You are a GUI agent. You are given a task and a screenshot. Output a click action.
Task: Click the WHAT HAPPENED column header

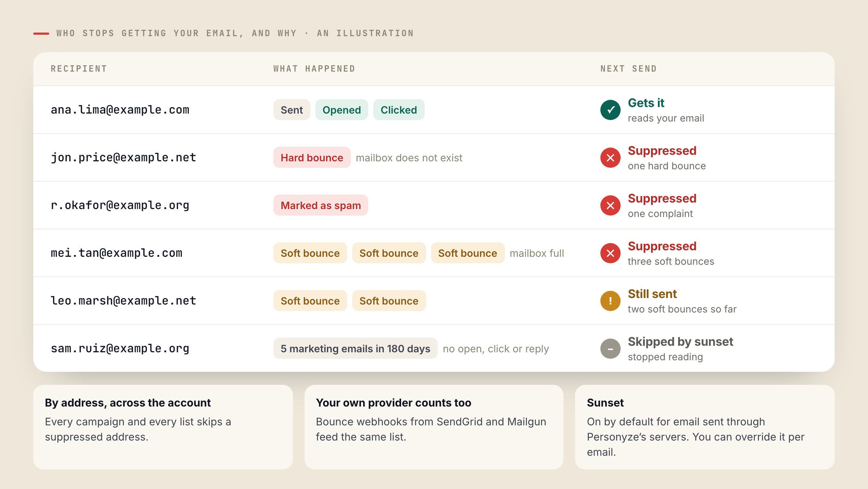point(314,69)
